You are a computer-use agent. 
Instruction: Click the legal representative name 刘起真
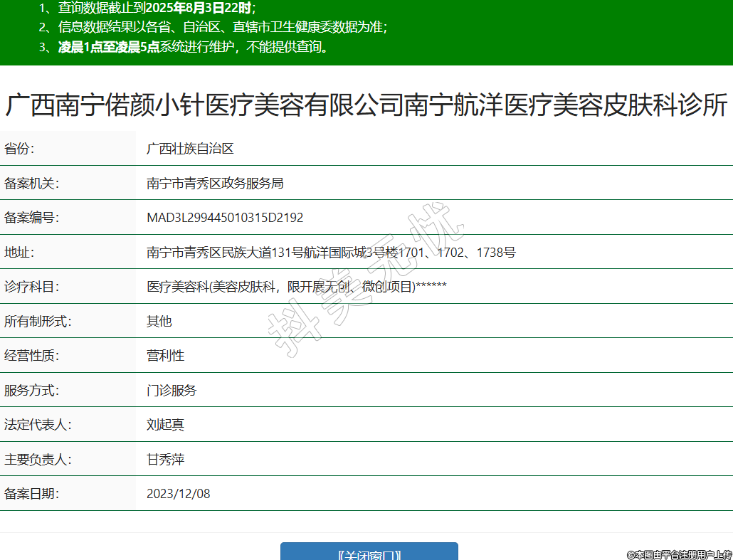(165, 425)
